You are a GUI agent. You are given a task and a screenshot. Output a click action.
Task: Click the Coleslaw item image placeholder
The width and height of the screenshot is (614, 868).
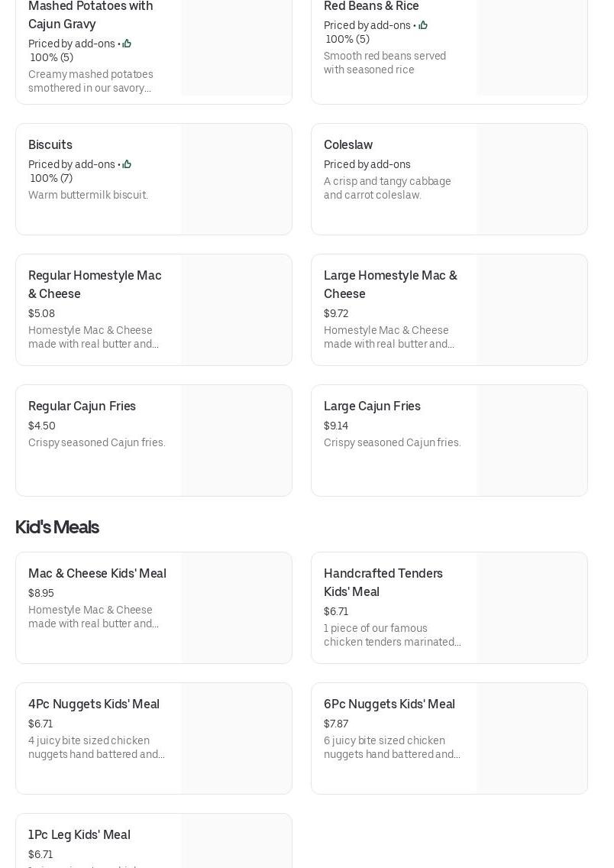point(532,180)
